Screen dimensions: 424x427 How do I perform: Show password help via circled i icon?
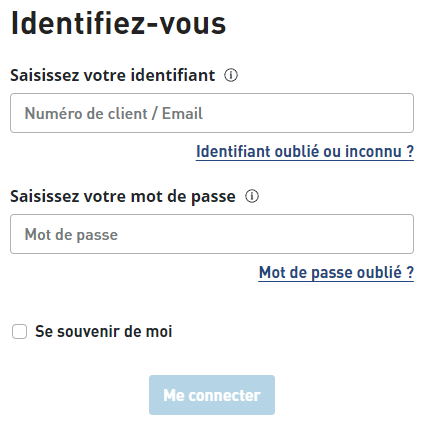[x=252, y=196]
